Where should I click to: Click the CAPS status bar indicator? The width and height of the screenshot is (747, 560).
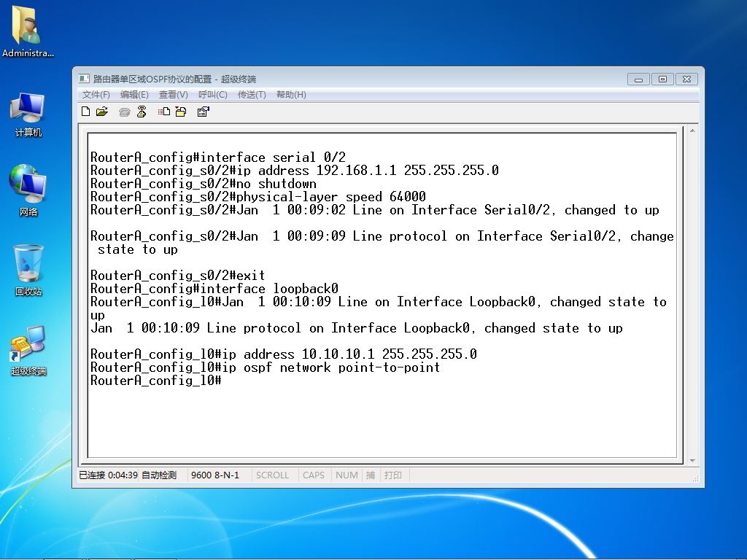[x=314, y=475]
